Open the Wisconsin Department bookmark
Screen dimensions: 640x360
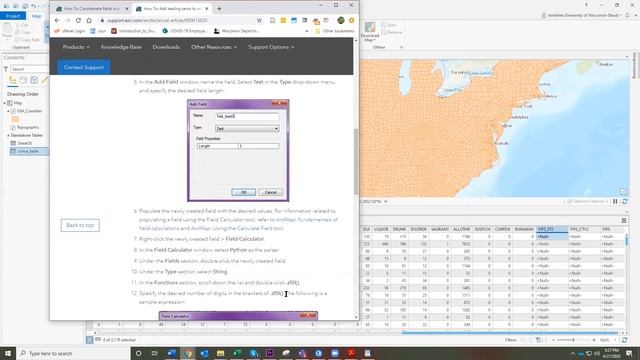pyautogui.click(x=236, y=31)
